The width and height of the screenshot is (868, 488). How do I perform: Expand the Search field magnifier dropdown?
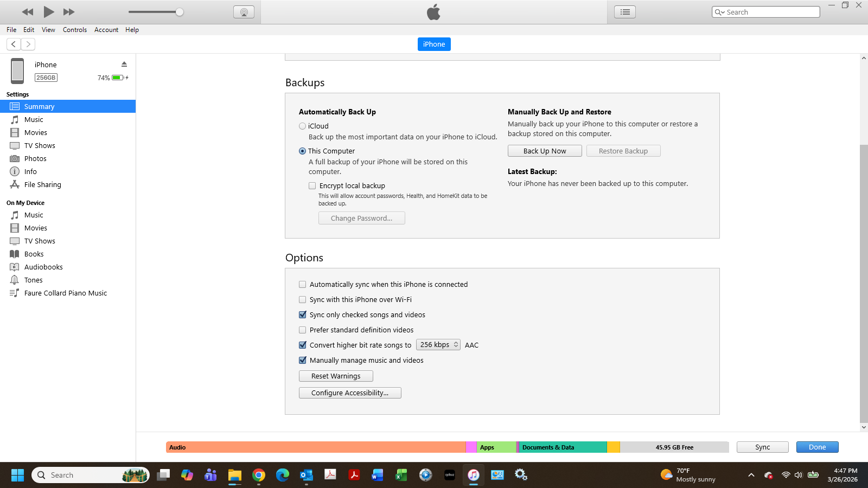(719, 12)
